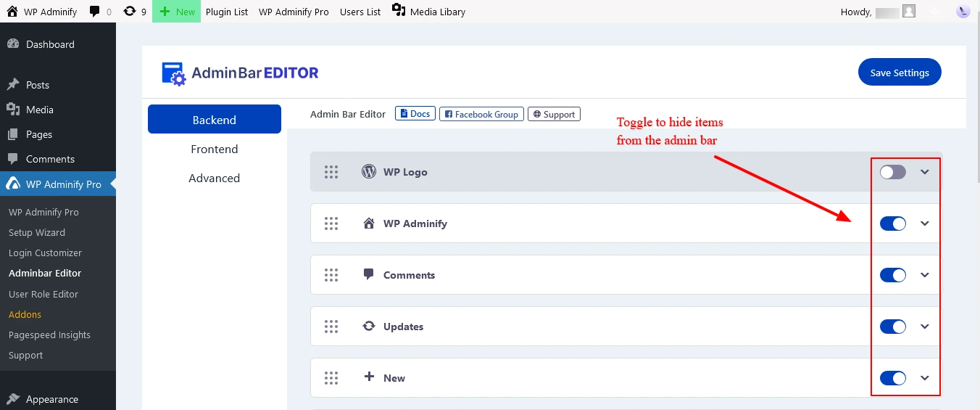
Task: Open WP Adminify Pro submenu item in sidebar
Action: (43, 212)
